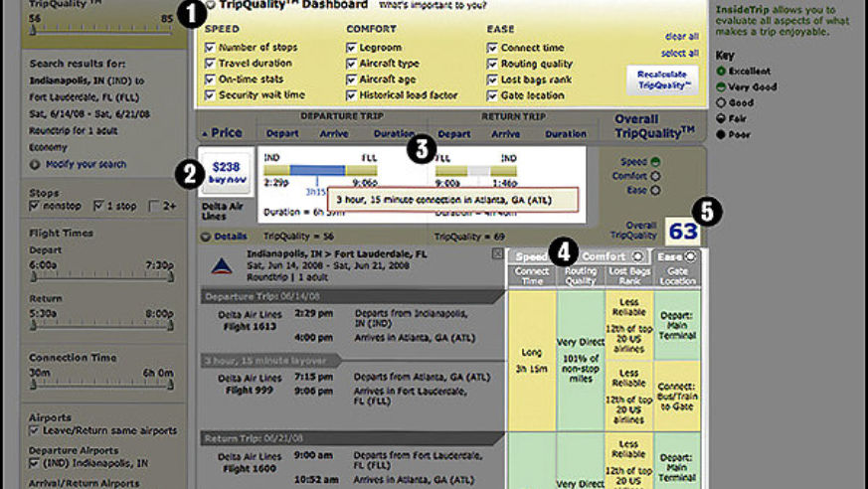
Task: Click the Fair key icon
Action: pyautogui.click(x=721, y=118)
